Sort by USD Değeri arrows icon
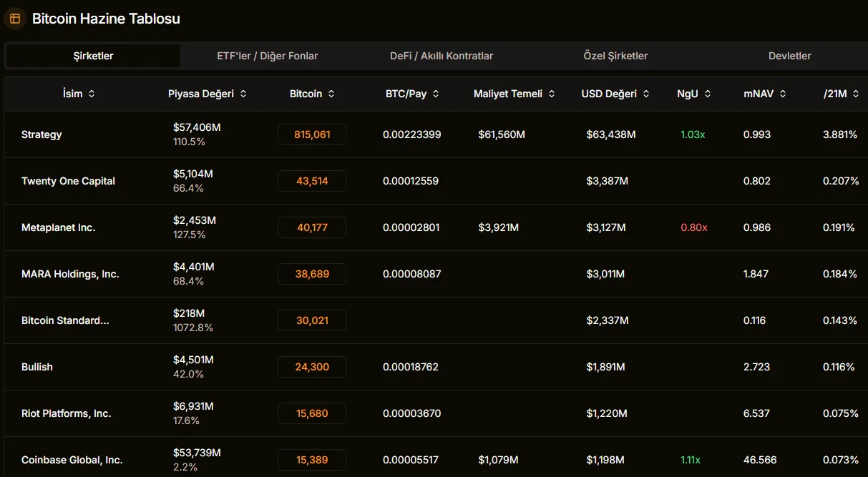Viewport: 868px width, 477px height. 646,94
